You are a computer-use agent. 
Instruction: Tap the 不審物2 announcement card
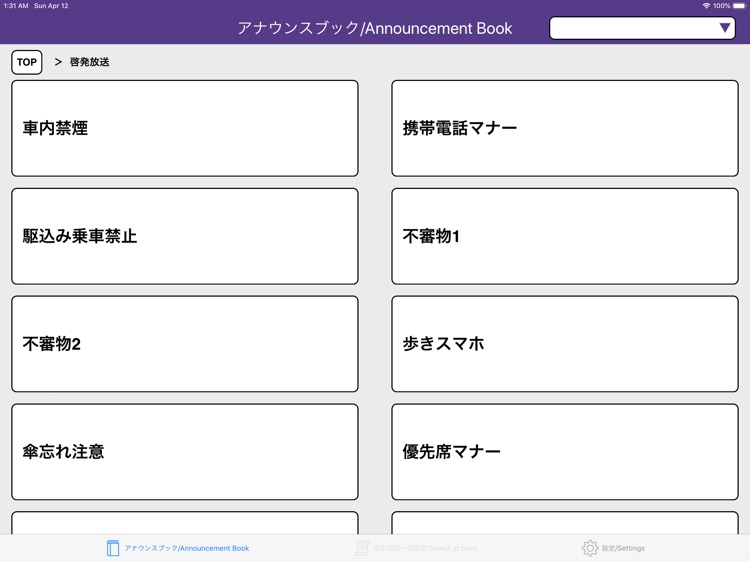185,344
